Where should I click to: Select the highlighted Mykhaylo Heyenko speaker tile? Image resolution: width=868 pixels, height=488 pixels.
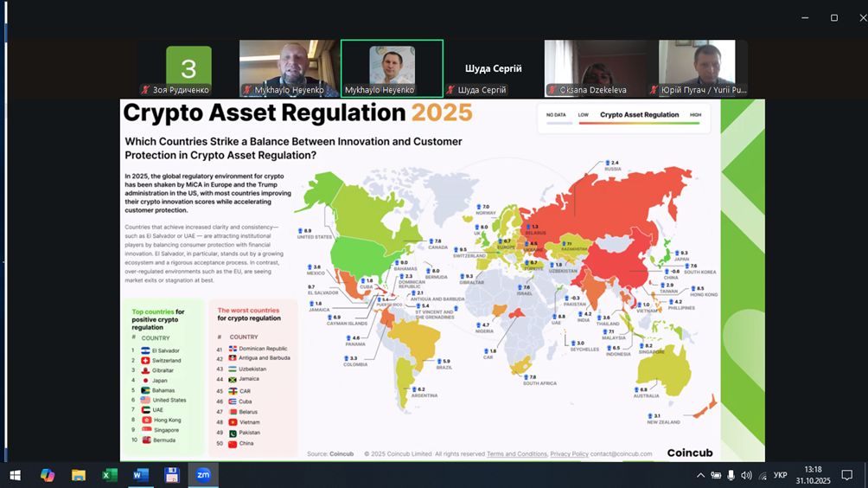392,68
